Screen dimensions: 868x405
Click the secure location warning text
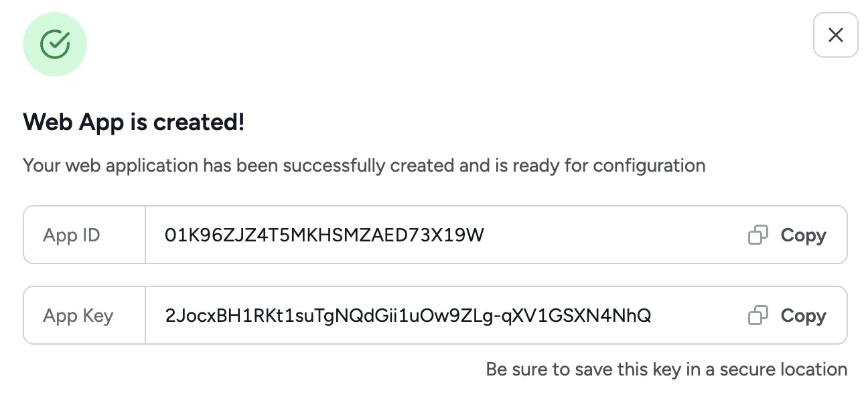pyautogui.click(x=667, y=369)
